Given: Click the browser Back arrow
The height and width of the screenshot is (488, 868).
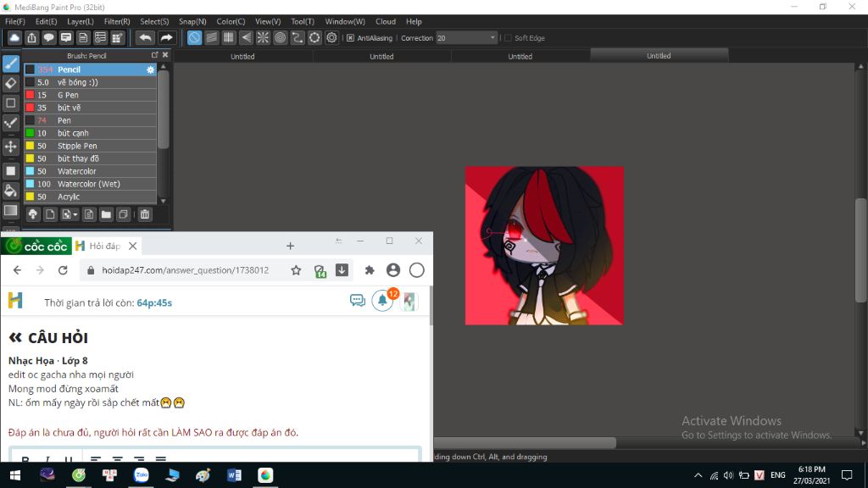Looking at the screenshot, I should (x=17, y=270).
